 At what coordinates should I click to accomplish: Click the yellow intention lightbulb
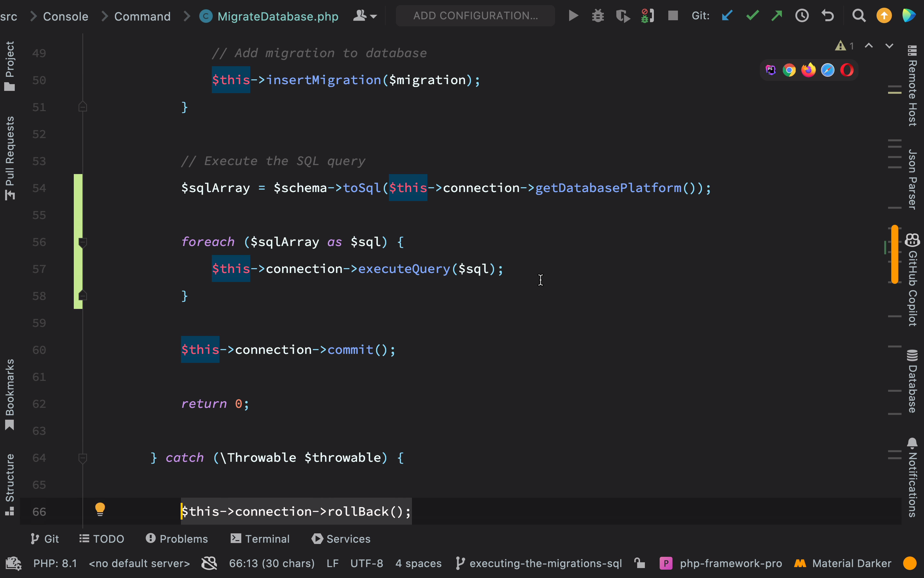(100, 509)
